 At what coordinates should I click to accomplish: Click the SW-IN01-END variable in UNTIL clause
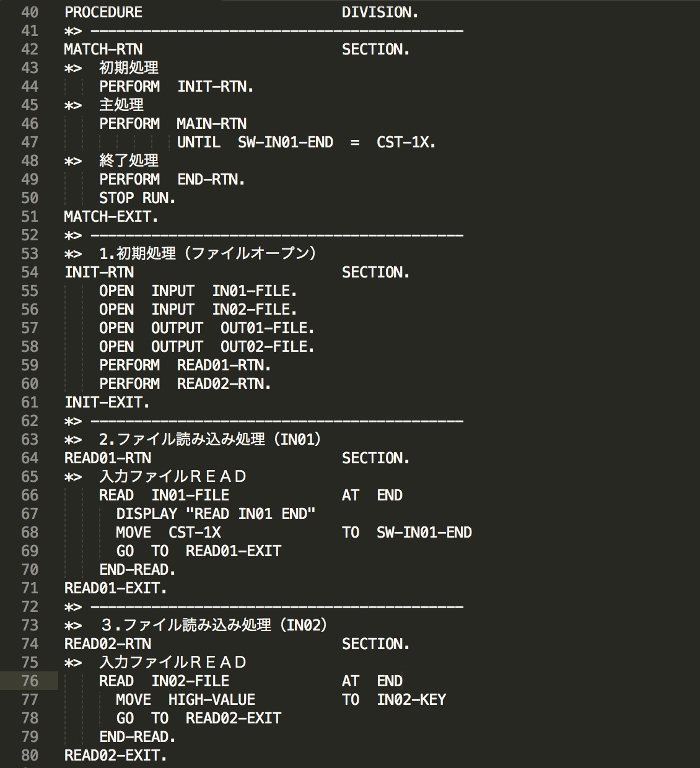286,142
